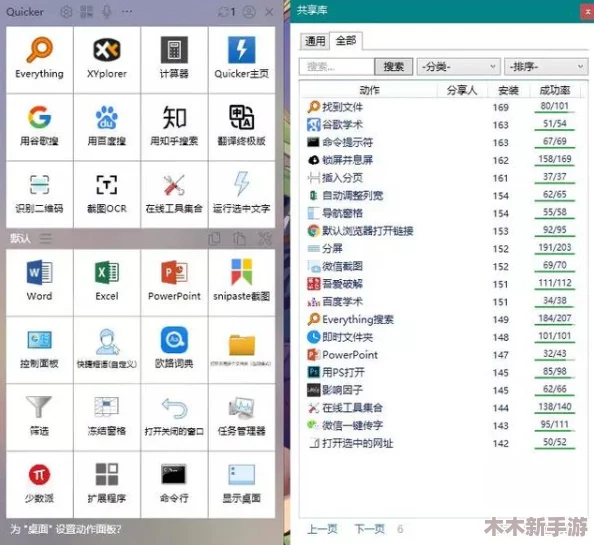Open Quicker主页 lightning icon
Image resolution: width=594 pixels, height=545 pixels.
[242, 59]
